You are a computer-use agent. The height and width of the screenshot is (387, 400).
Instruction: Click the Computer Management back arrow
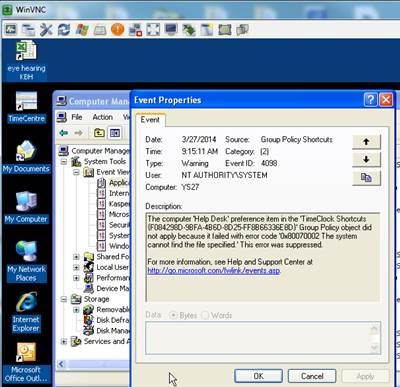click(x=64, y=133)
